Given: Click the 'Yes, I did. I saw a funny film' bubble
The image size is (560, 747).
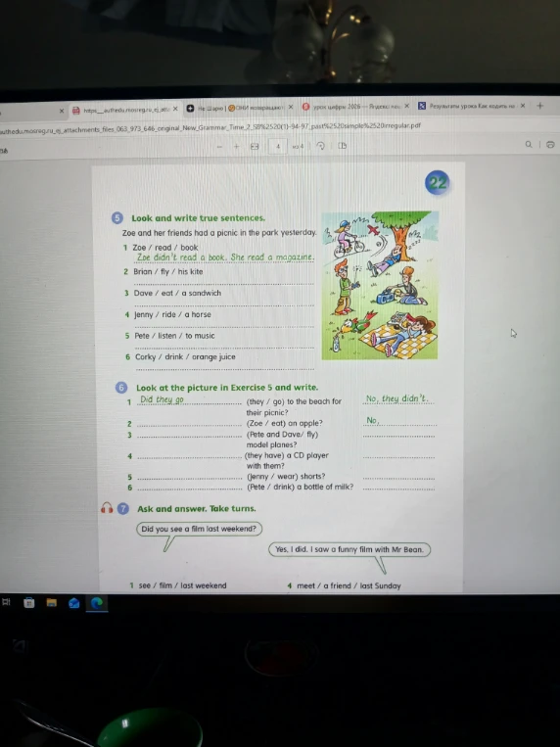Looking at the screenshot, I should point(350,549).
